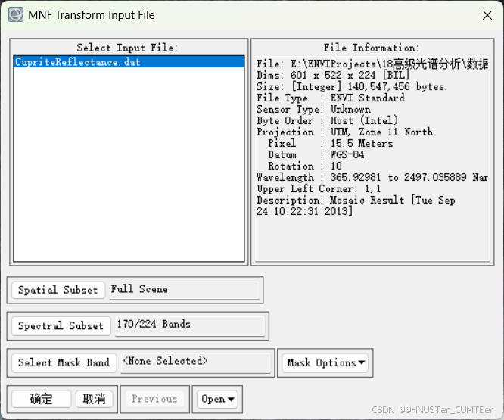Cancel with the 取消 button
Viewport: 504px width, 420px height.
(x=94, y=399)
